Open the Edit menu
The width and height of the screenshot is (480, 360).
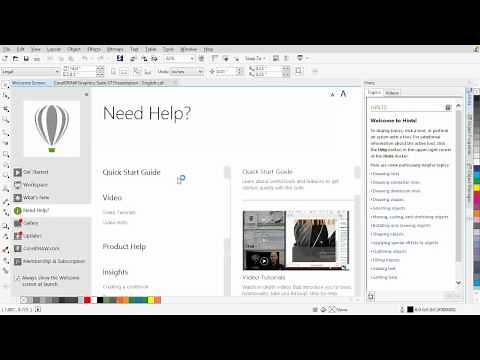(x=21, y=49)
